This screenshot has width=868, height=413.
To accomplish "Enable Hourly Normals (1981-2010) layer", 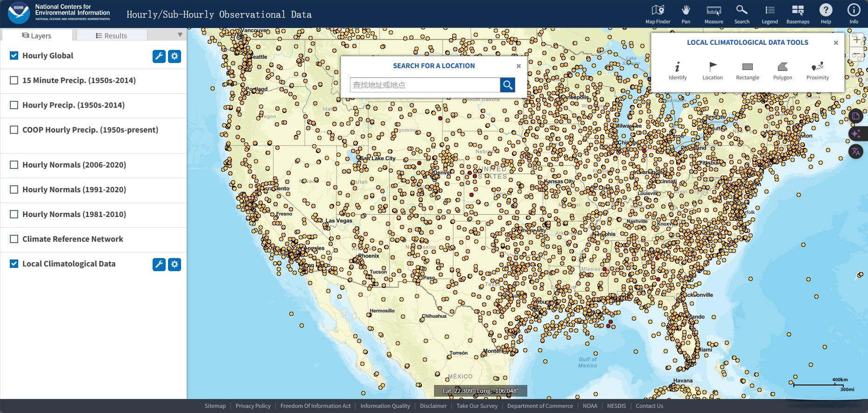I will [14, 214].
